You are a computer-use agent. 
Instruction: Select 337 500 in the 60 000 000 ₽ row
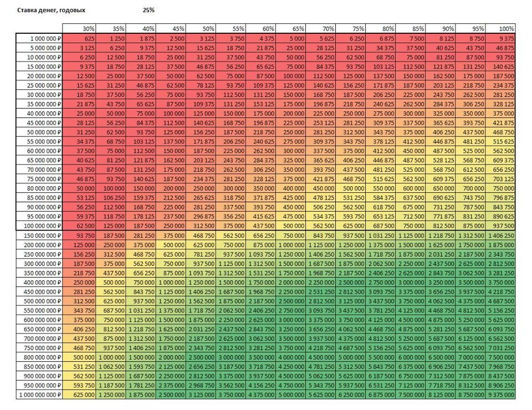[x=321, y=151]
